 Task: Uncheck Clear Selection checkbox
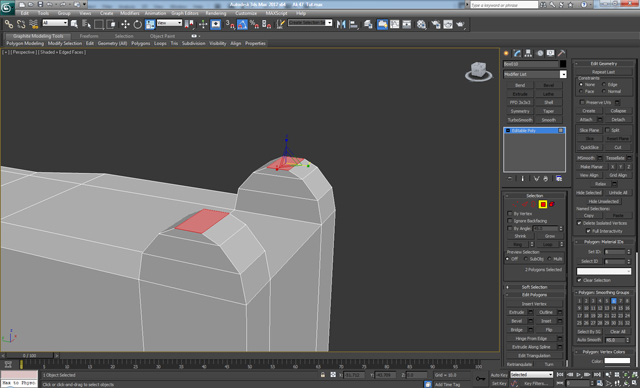click(x=579, y=280)
